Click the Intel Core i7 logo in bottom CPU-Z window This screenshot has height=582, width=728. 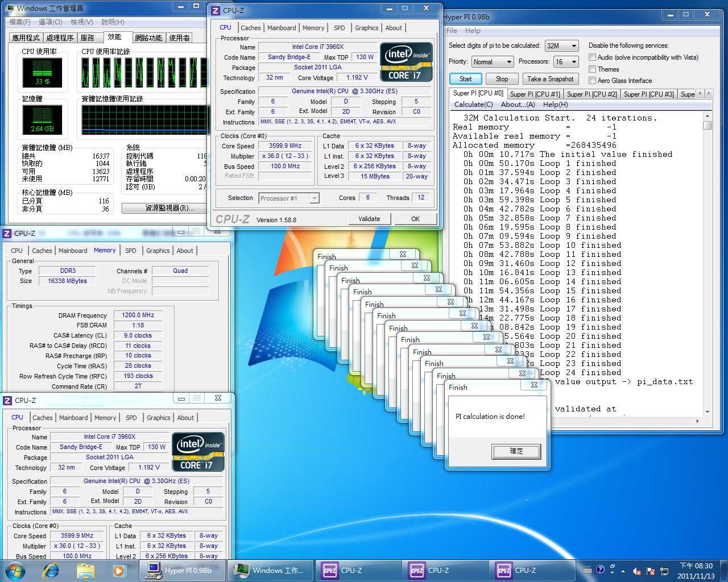[x=198, y=452]
